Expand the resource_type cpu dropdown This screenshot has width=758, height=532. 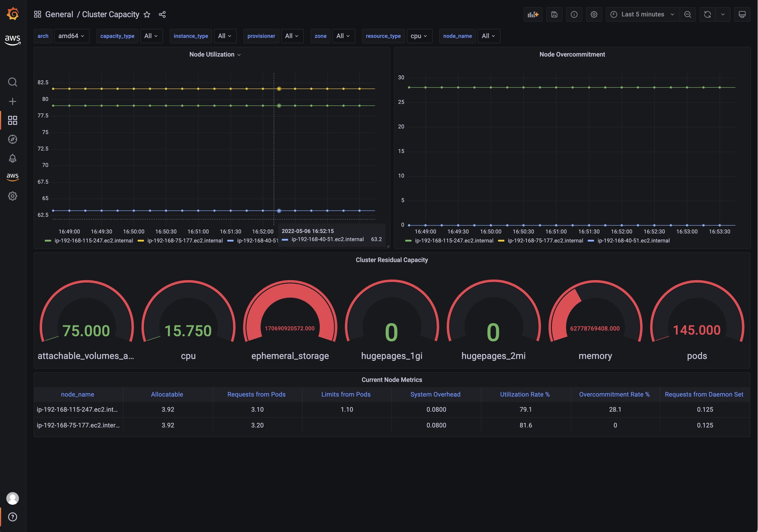coord(419,36)
